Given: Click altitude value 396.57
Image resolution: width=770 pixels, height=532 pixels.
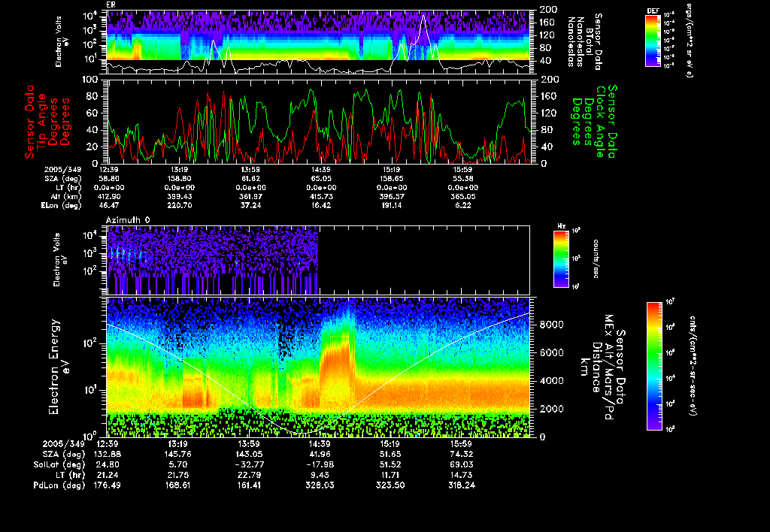Looking at the screenshot, I should 391,197.
